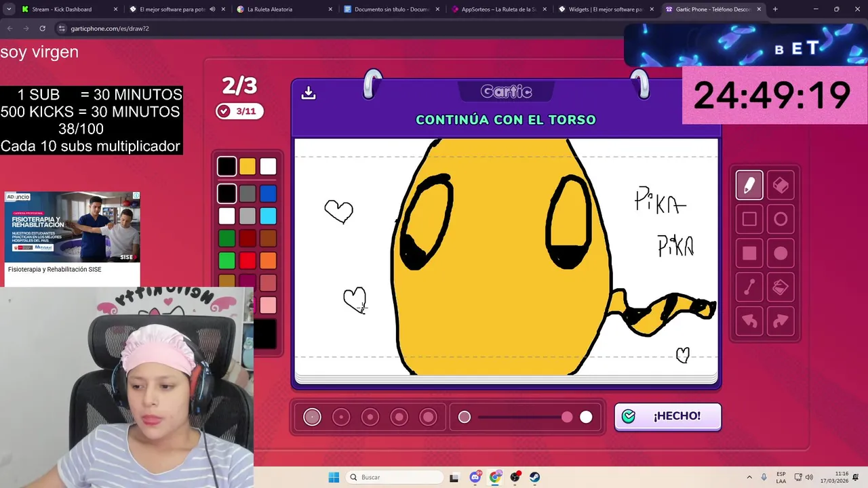Image resolution: width=868 pixels, height=488 pixels.
Task: Expand the hidden system tray icons
Action: pyautogui.click(x=749, y=477)
